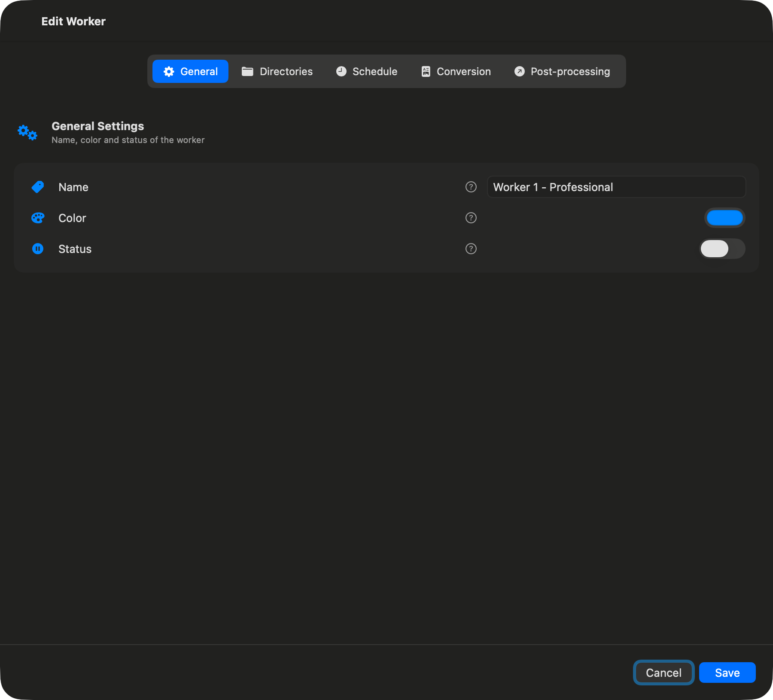Click the Color row label
Image resolution: width=773 pixels, height=700 pixels.
[72, 218]
